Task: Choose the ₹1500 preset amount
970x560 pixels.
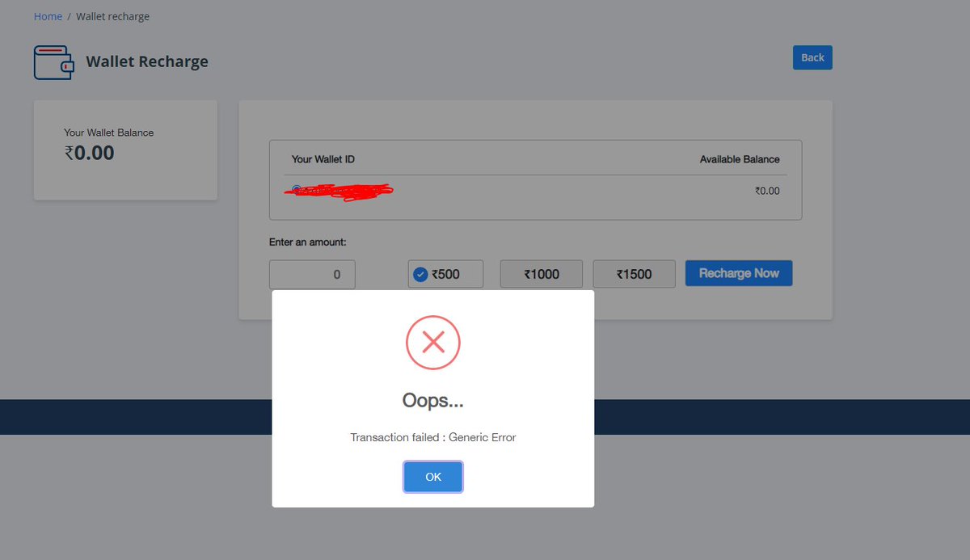Action: 634,274
